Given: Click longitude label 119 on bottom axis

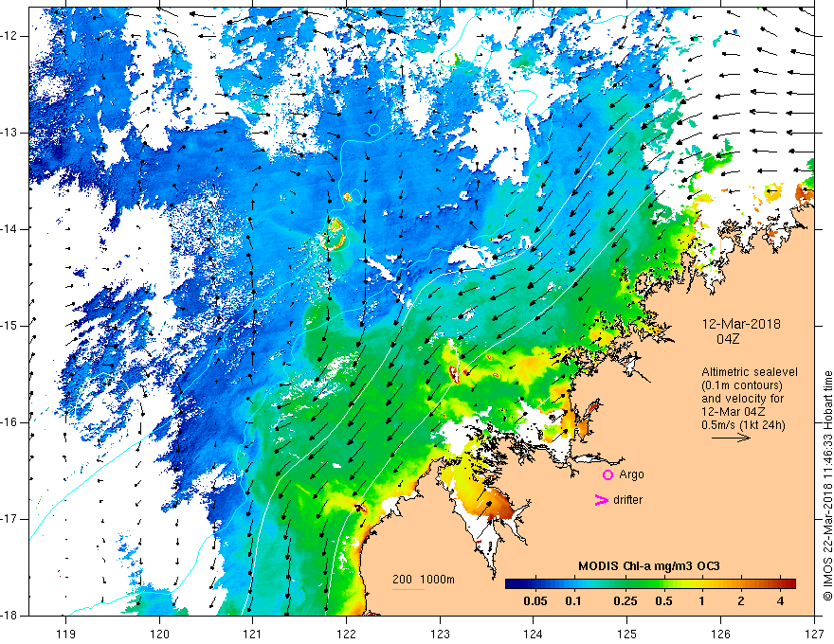Looking at the screenshot, I should 66,634.
